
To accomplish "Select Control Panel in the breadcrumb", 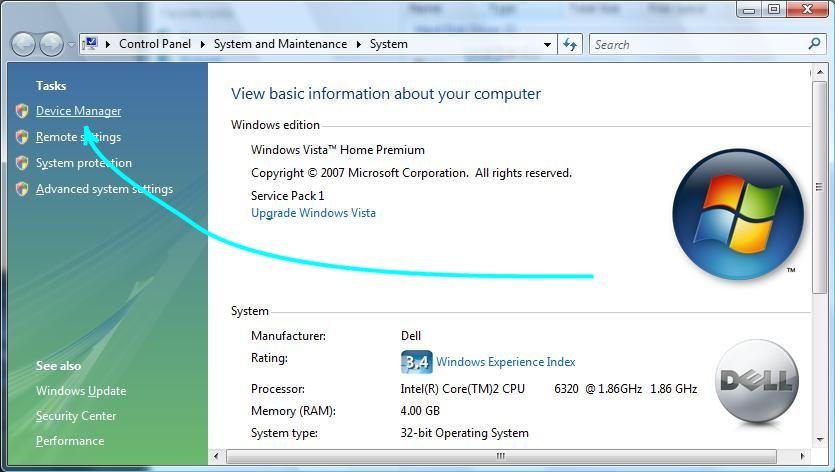I will (x=154, y=44).
